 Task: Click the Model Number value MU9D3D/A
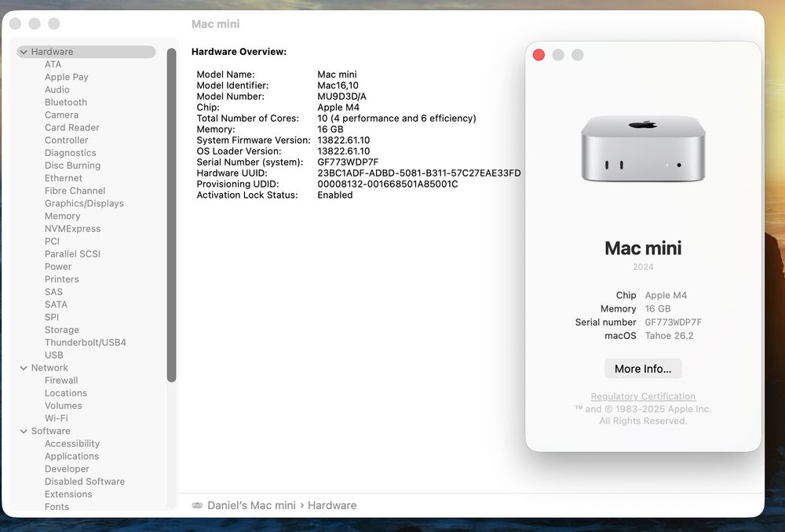[x=342, y=97]
